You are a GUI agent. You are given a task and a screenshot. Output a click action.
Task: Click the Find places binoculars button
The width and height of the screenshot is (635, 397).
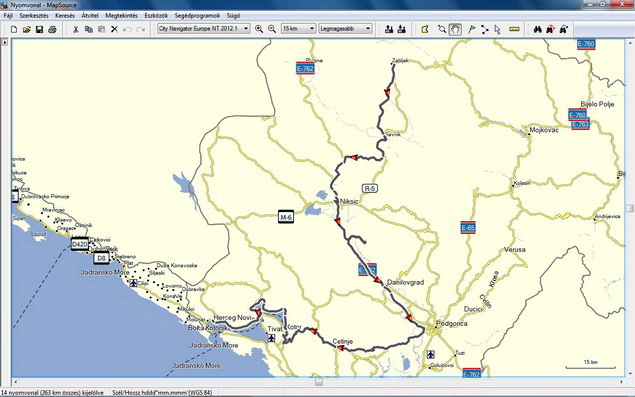coord(537,29)
